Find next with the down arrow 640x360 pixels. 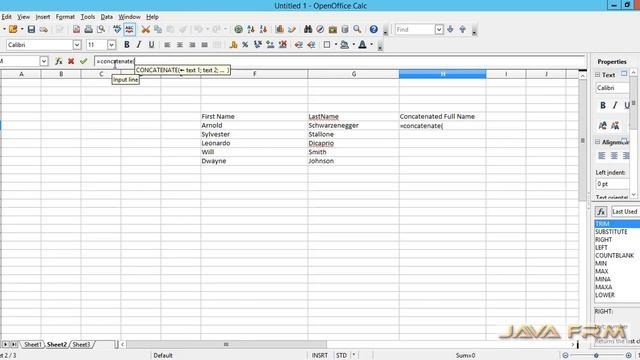[450, 29]
